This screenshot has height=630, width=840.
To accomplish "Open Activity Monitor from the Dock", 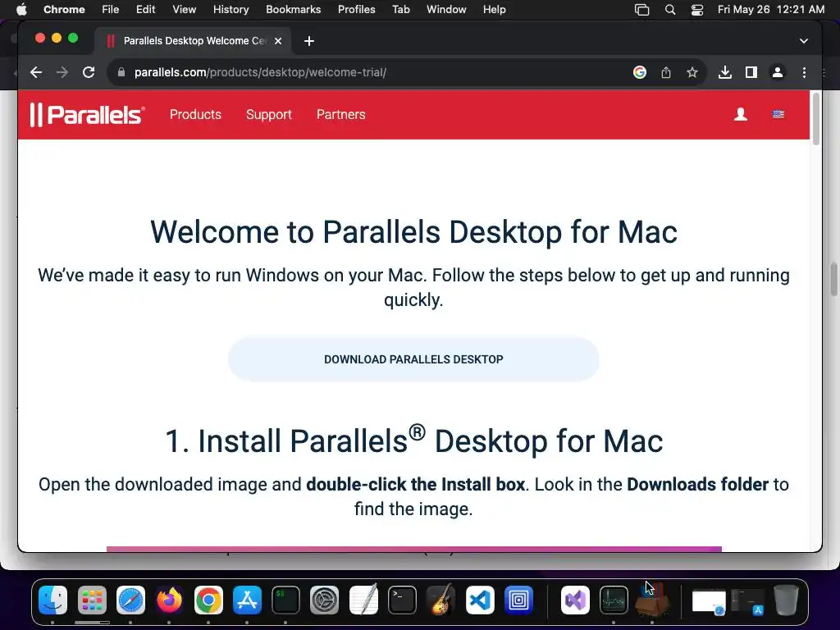I will (x=614, y=600).
